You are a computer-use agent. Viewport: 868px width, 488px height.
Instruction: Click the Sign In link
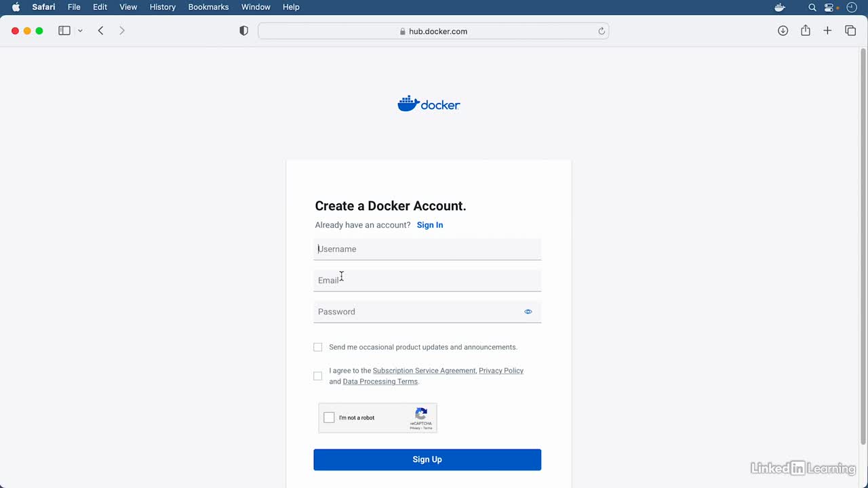430,225
